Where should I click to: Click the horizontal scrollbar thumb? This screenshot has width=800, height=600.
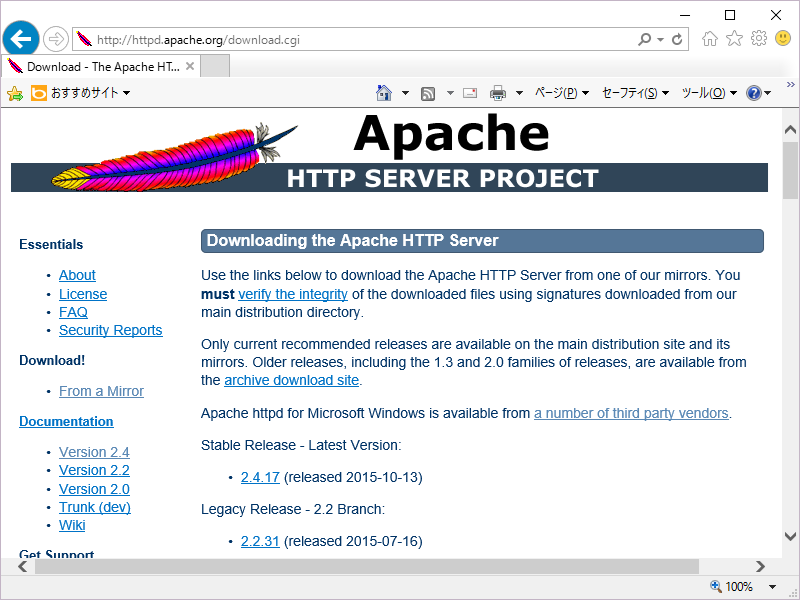(367, 566)
